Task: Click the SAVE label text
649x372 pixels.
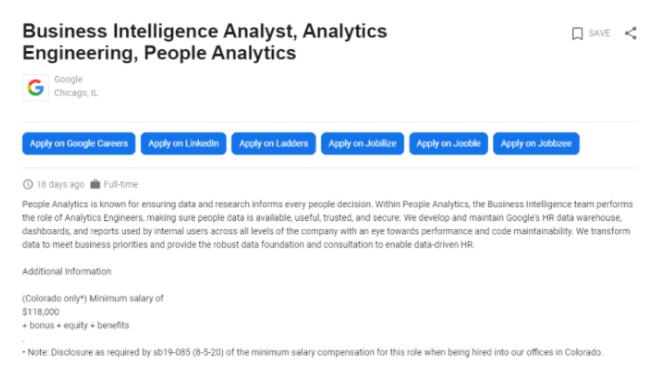Action: point(599,33)
